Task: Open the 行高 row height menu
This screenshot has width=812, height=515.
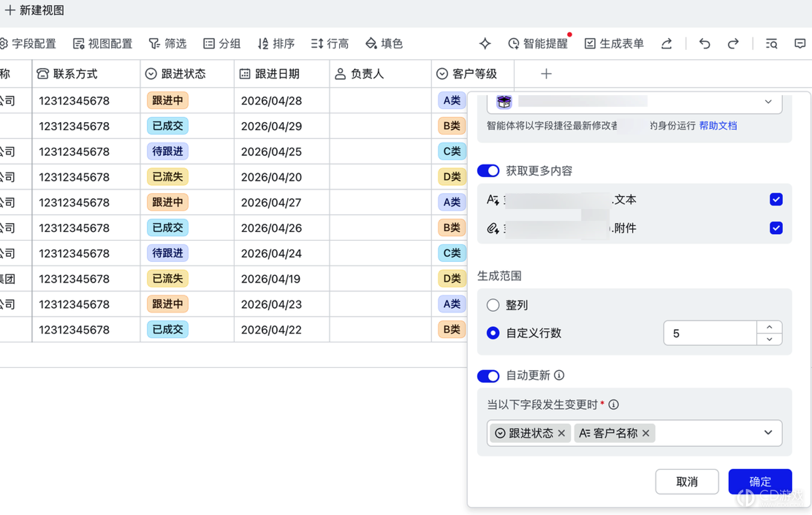Action: click(330, 44)
